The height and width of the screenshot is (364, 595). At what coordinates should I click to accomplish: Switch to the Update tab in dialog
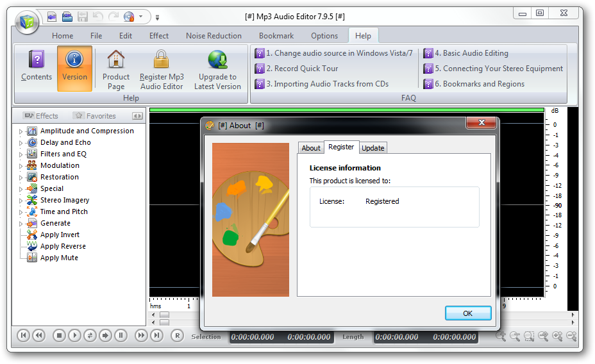pos(373,148)
